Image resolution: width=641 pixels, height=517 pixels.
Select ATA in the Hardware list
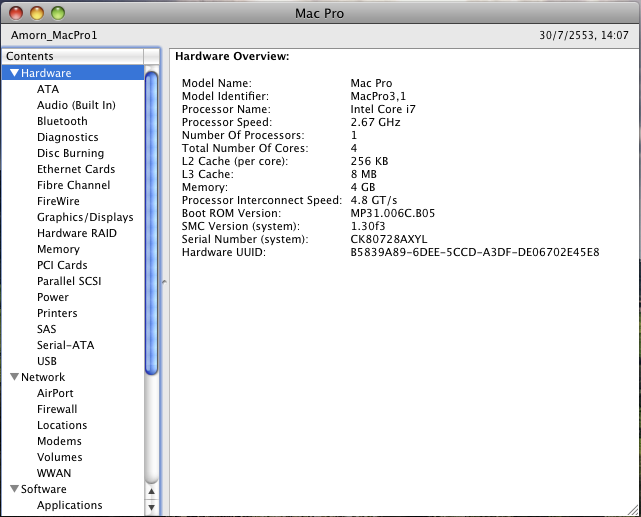click(x=48, y=89)
